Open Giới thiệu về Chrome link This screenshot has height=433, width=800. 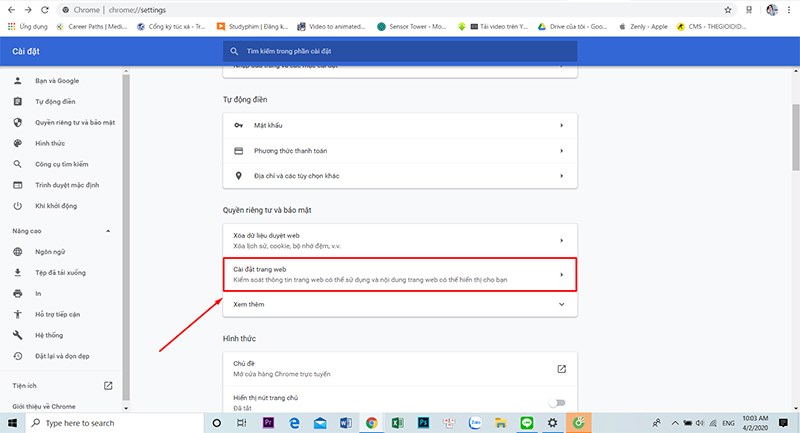pos(44,406)
